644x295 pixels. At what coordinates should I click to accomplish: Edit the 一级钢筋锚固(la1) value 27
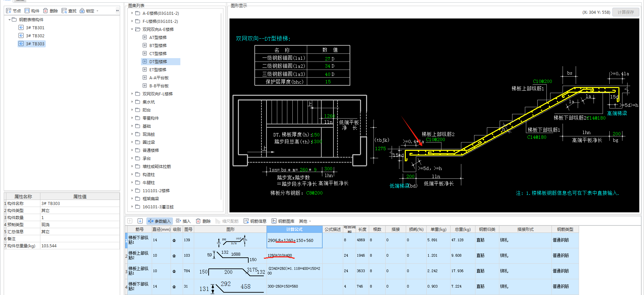(327, 58)
